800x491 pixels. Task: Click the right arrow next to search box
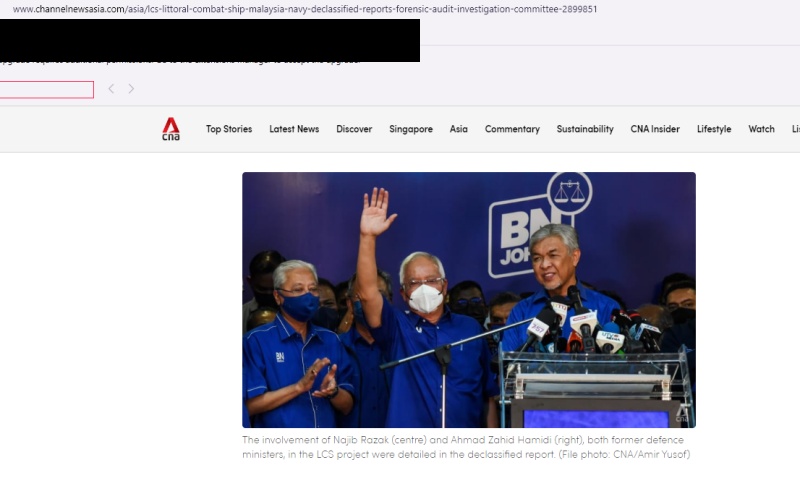coord(131,89)
